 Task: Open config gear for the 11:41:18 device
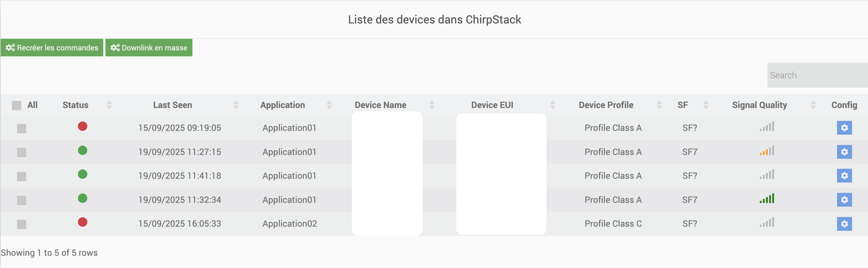(x=844, y=176)
